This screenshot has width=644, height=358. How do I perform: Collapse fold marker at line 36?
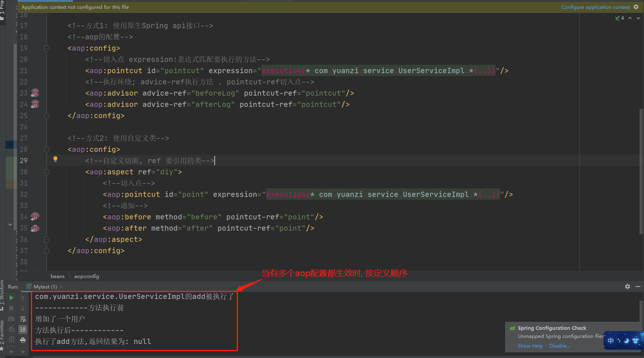click(47, 239)
